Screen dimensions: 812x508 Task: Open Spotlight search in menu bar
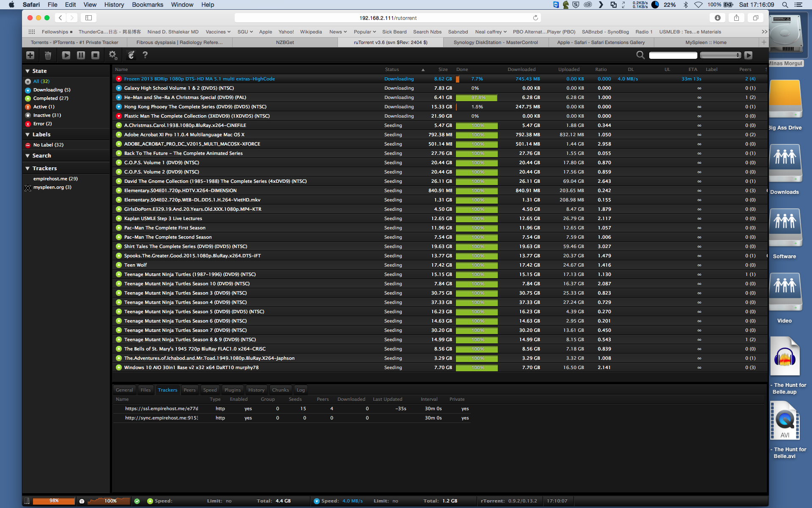(x=785, y=5)
